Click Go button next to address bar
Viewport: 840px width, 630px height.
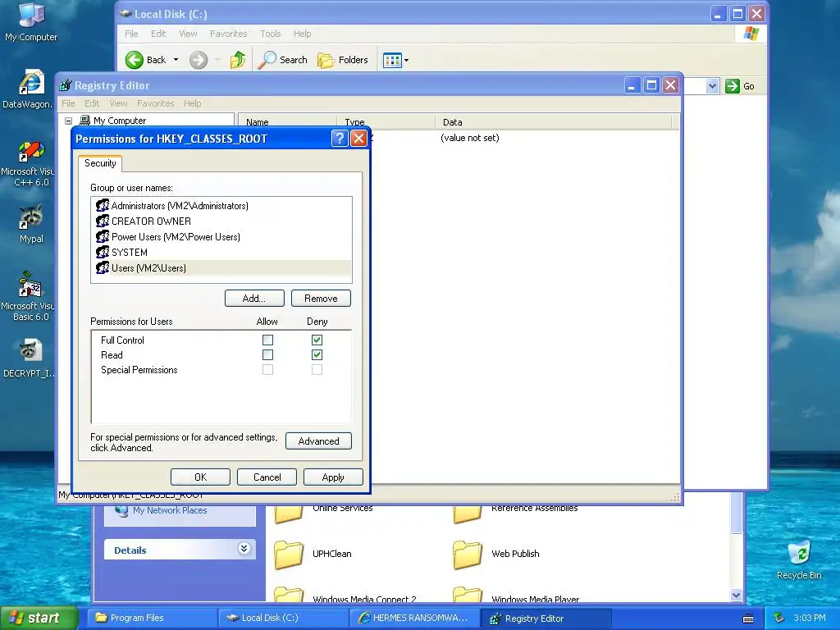pos(740,85)
